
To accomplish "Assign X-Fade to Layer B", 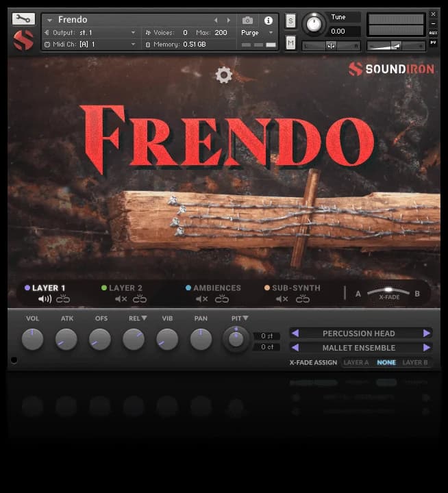I will click(415, 362).
